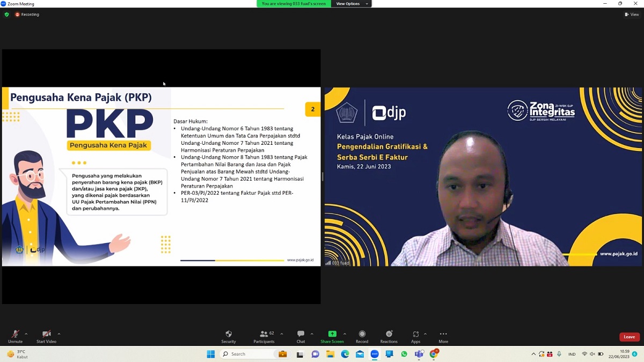644x362 pixels.
Task: Expand audio options arrow beside Unmute
Action: click(26, 334)
